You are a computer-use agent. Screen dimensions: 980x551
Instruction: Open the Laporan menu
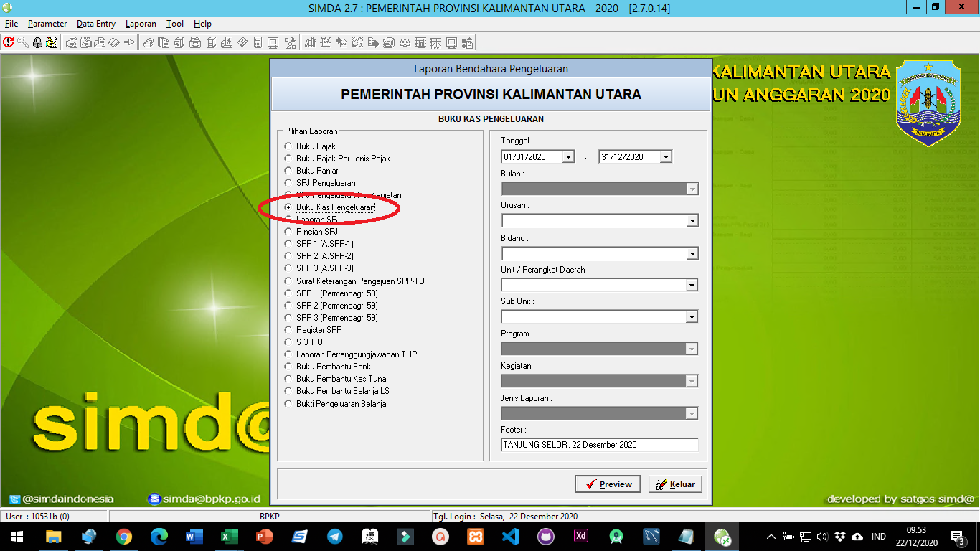(x=141, y=24)
